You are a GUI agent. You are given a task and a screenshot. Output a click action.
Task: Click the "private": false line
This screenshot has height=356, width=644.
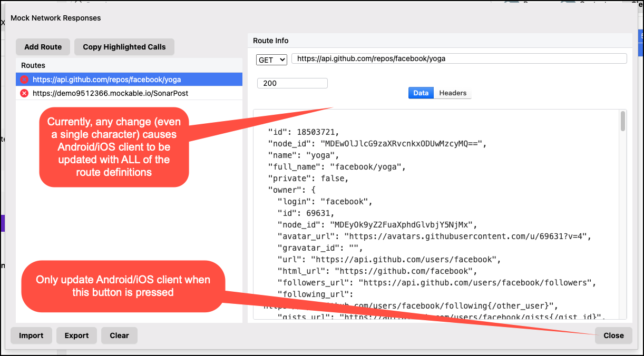[308, 179]
